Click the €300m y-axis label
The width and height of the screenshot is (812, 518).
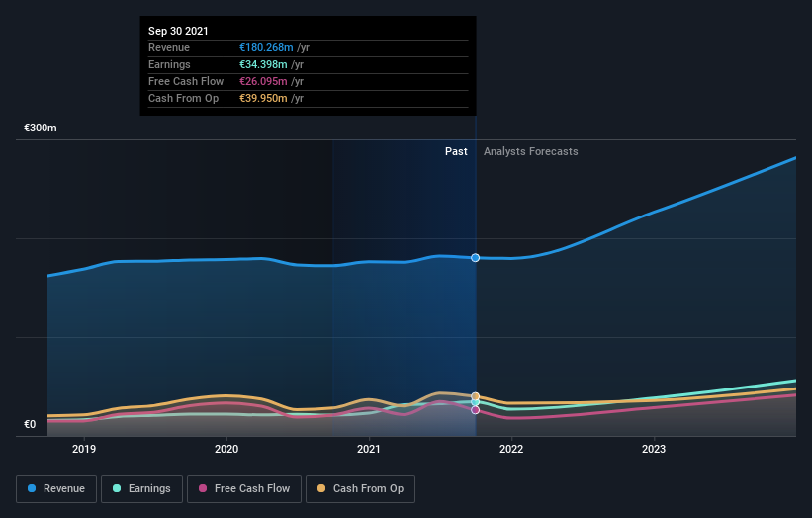(x=41, y=128)
